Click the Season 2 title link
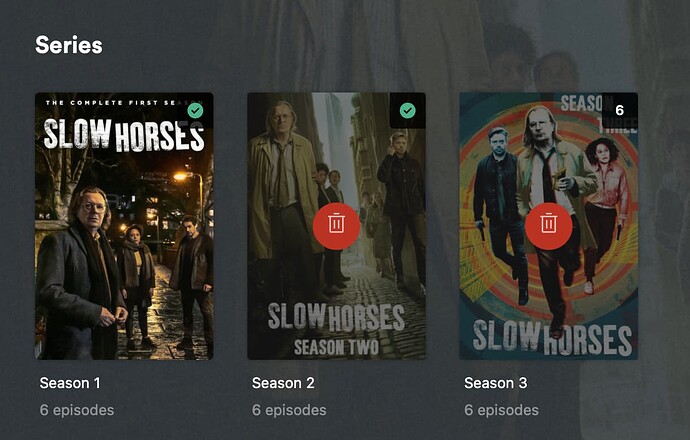 tap(283, 383)
